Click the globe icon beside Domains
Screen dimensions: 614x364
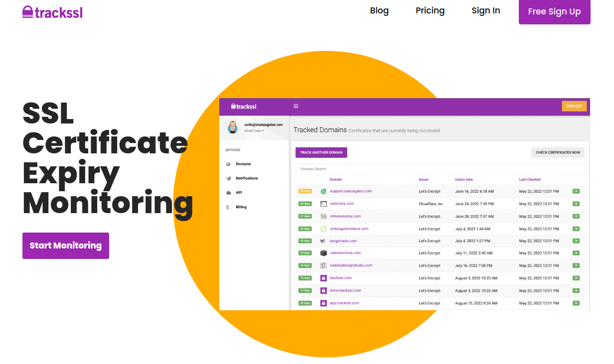(228, 164)
